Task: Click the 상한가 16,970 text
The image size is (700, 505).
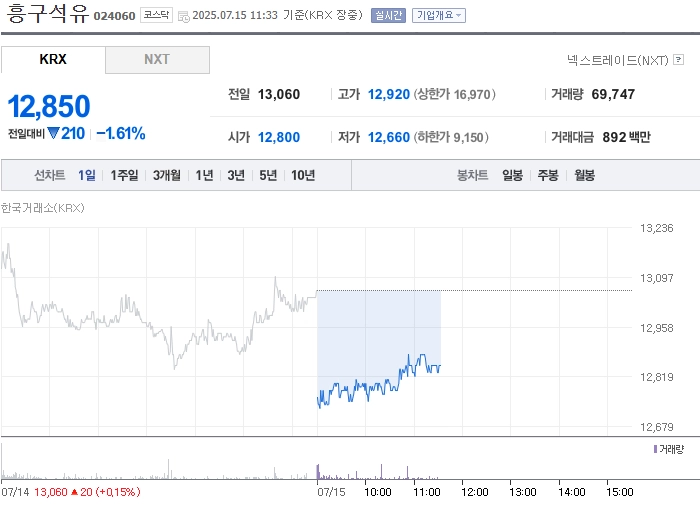Action: (x=454, y=94)
